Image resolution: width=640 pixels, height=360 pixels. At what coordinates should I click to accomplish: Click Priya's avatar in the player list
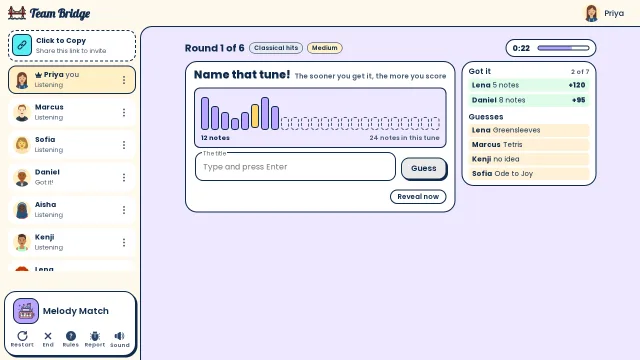pos(22,80)
